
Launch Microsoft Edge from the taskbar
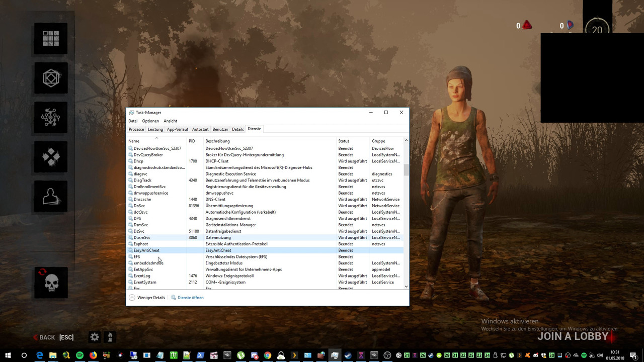40,355
